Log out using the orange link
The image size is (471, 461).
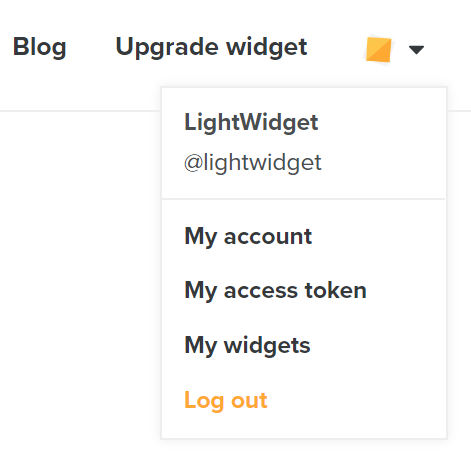(226, 401)
